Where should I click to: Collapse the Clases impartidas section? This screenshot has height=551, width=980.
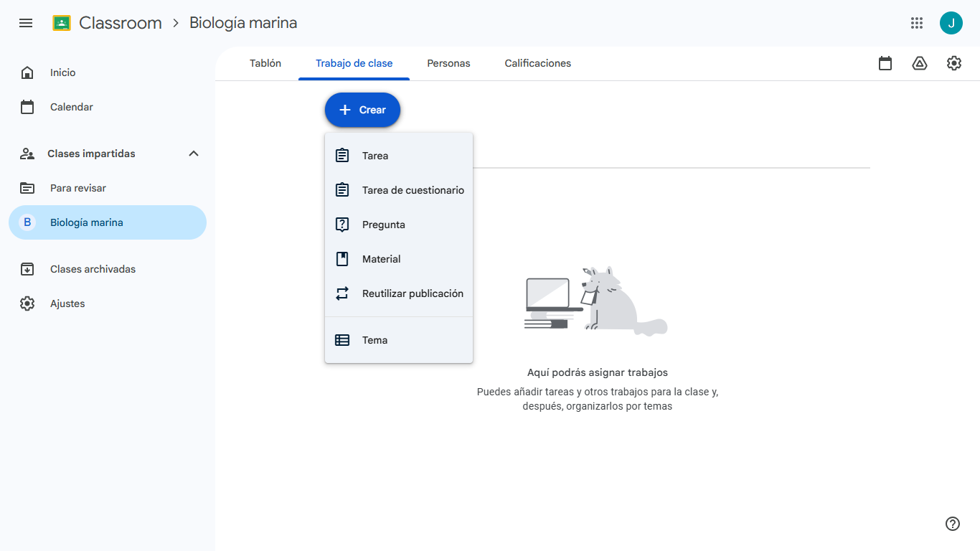(x=193, y=153)
